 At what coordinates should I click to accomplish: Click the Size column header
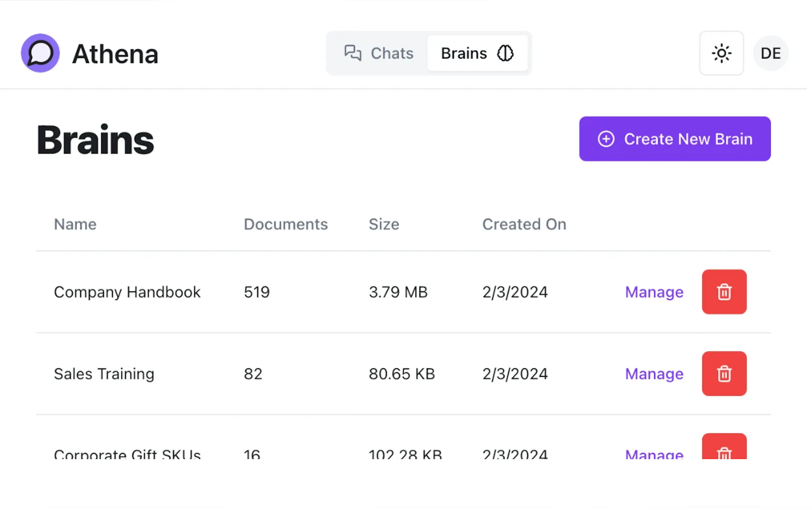[x=384, y=224]
